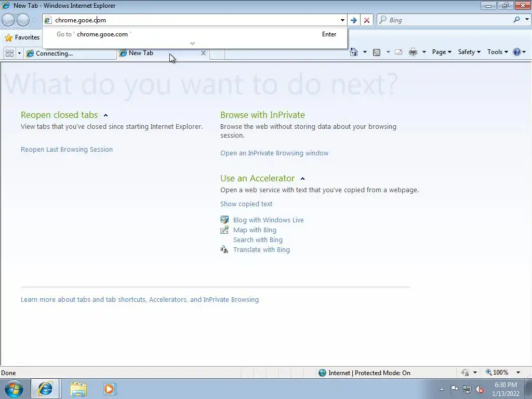Close the New Tab tab

203,53
